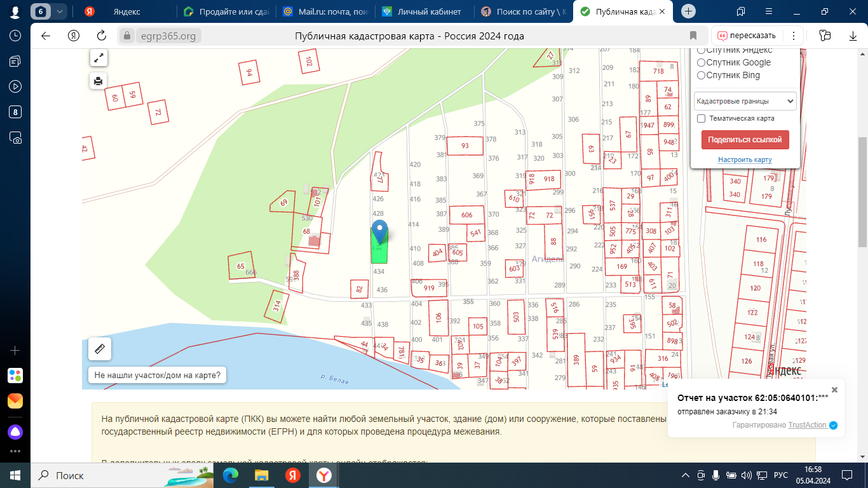Switch the РУС keyboard language indicator
The width and height of the screenshot is (868, 488).
[780, 475]
